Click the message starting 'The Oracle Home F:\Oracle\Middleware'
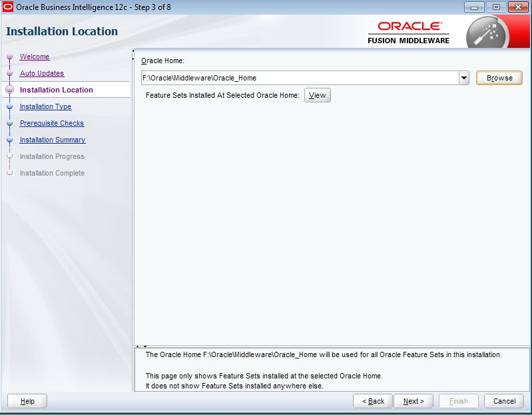The image size is (532, 415). pos(324,354)
